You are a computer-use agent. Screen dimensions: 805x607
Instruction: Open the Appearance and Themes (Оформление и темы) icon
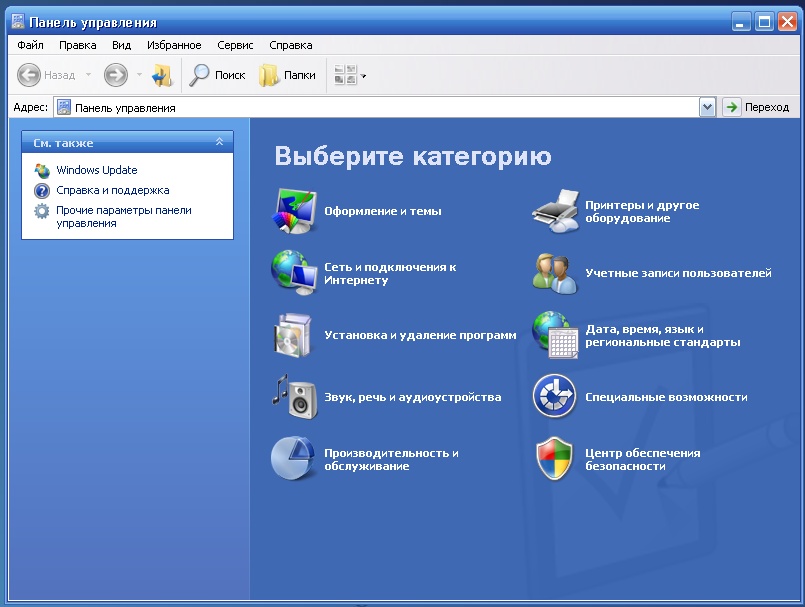294,211
